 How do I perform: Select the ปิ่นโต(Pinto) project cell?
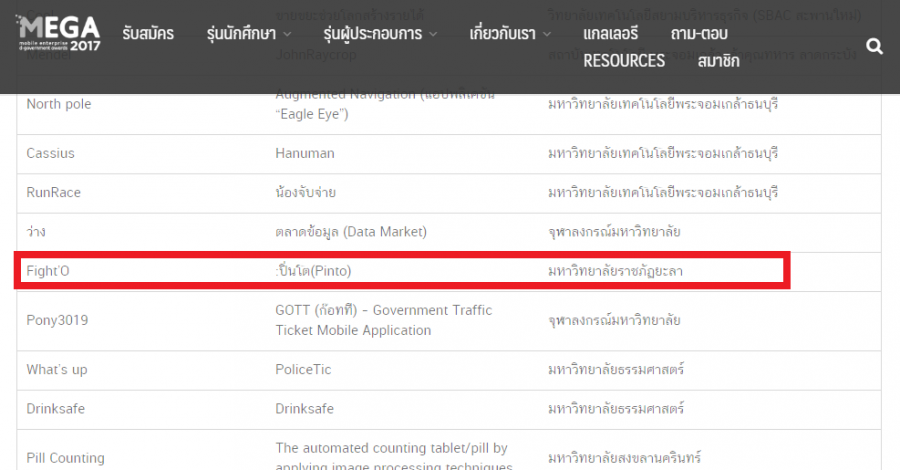pos(313,271)
